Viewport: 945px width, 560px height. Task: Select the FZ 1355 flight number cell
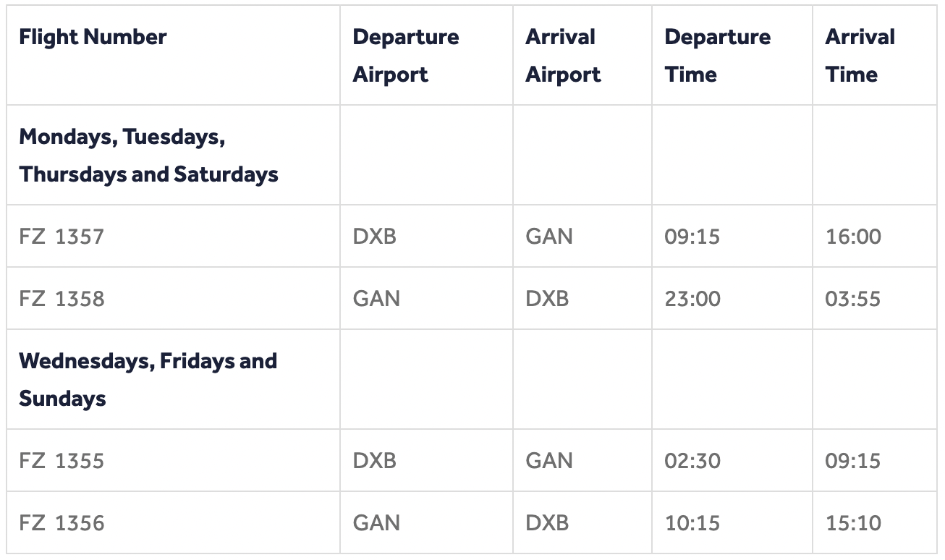click(62, 461)
